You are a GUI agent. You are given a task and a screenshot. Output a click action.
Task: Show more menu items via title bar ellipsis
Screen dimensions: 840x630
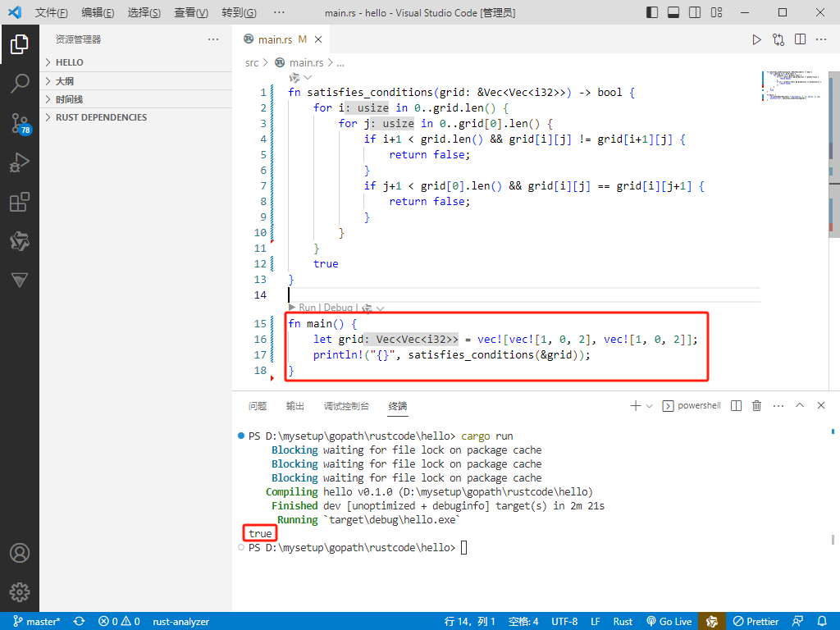279,12
